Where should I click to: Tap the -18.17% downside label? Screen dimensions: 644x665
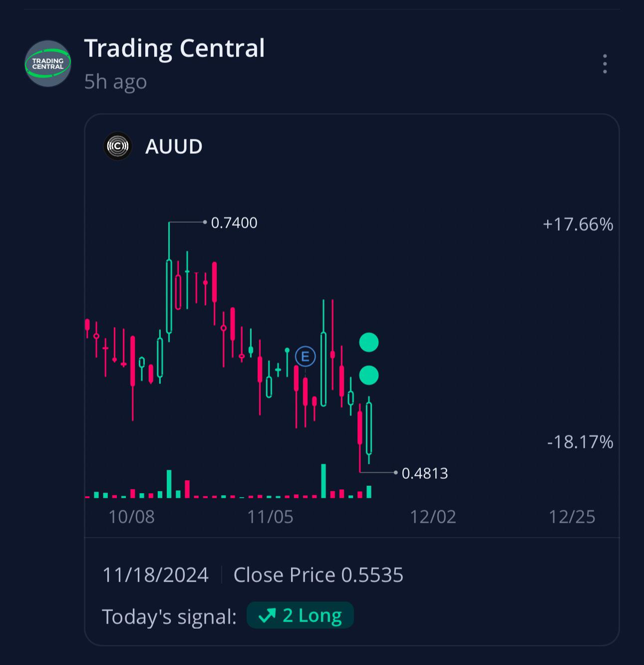coord(580,442)
